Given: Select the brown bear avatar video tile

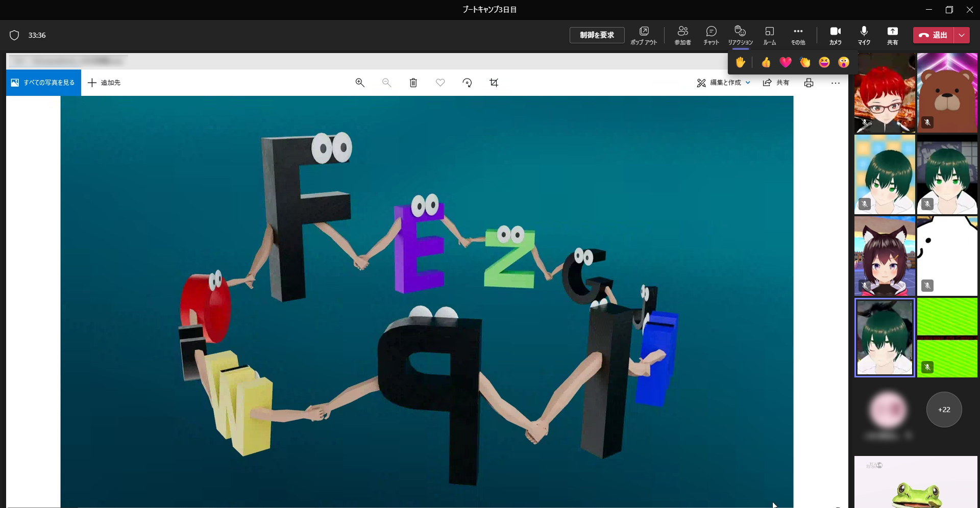Looking at the screenshot, I should (947, 93).
